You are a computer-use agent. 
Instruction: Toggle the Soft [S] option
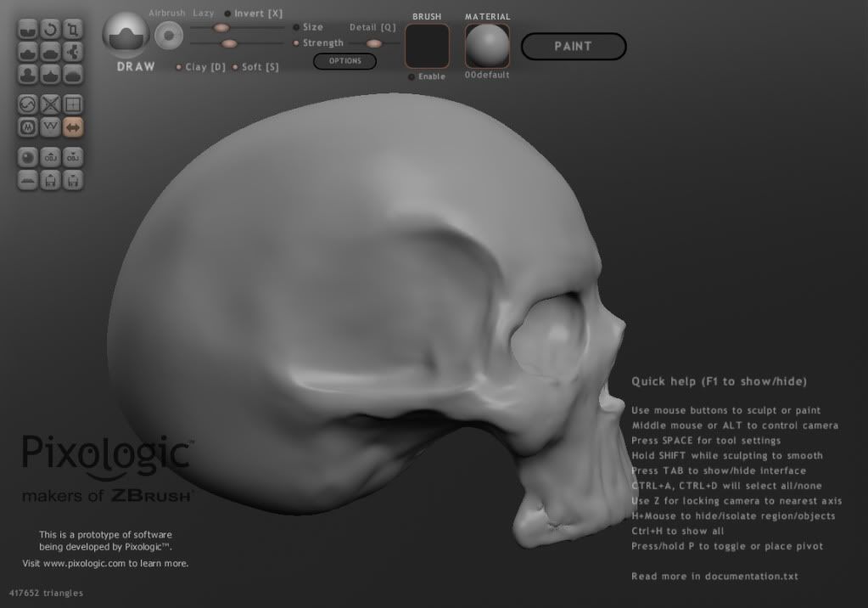point(235,67)
